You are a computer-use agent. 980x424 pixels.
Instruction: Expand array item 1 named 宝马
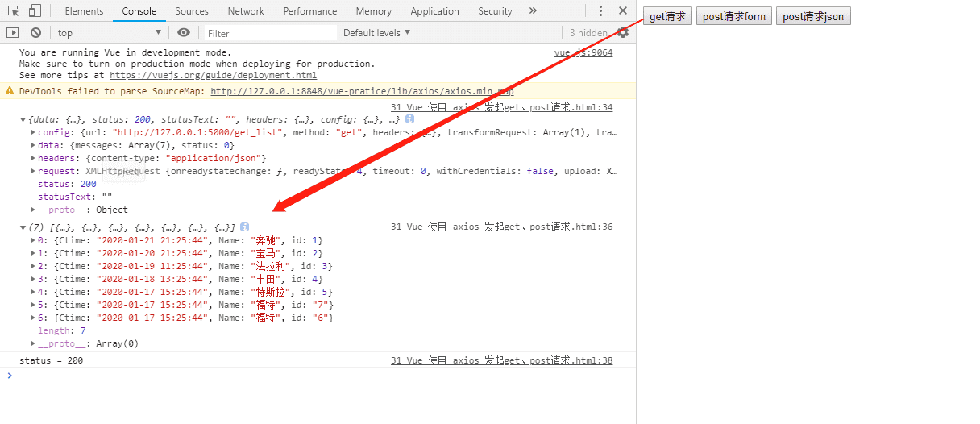(x=32, y=253)
